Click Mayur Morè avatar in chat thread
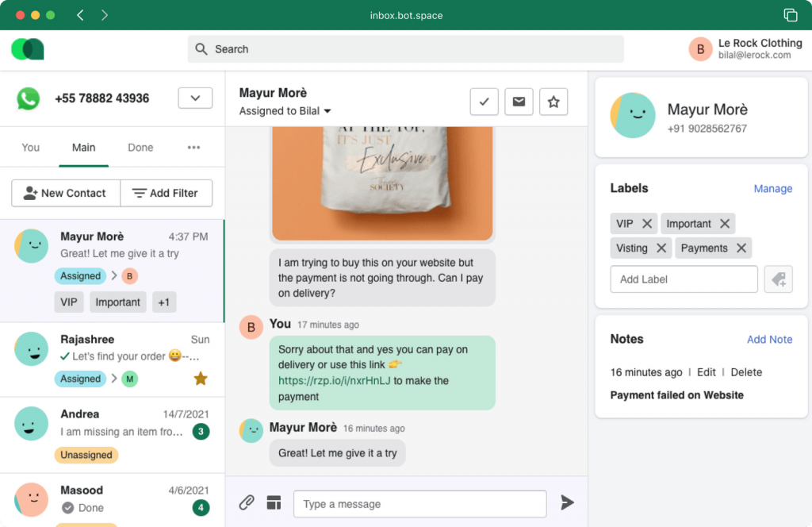This screenshot has height=527, width=812. coord(251,431)
